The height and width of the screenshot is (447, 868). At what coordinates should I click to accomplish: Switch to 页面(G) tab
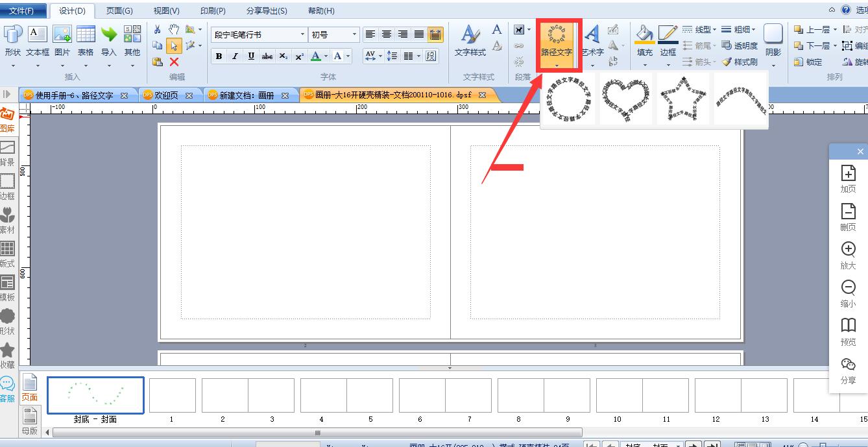pyautogui.click(x=119, y=10)
